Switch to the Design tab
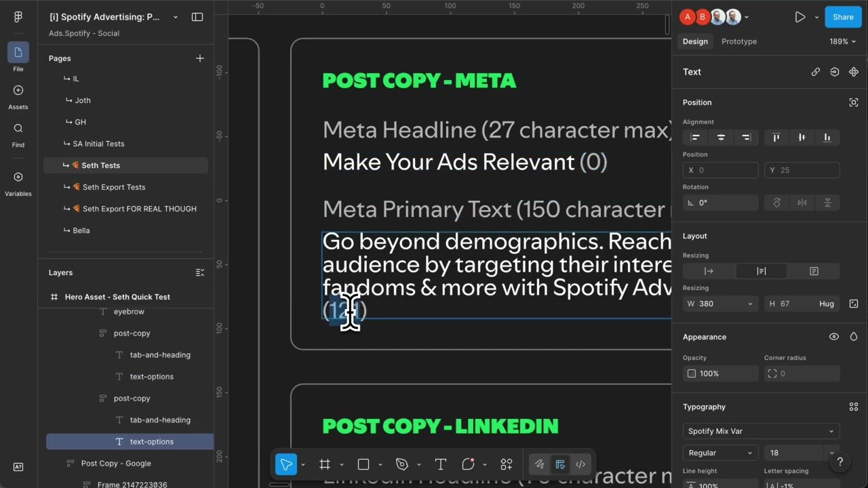Viewport: 868px width, 488px height. [x=695, y=41]
